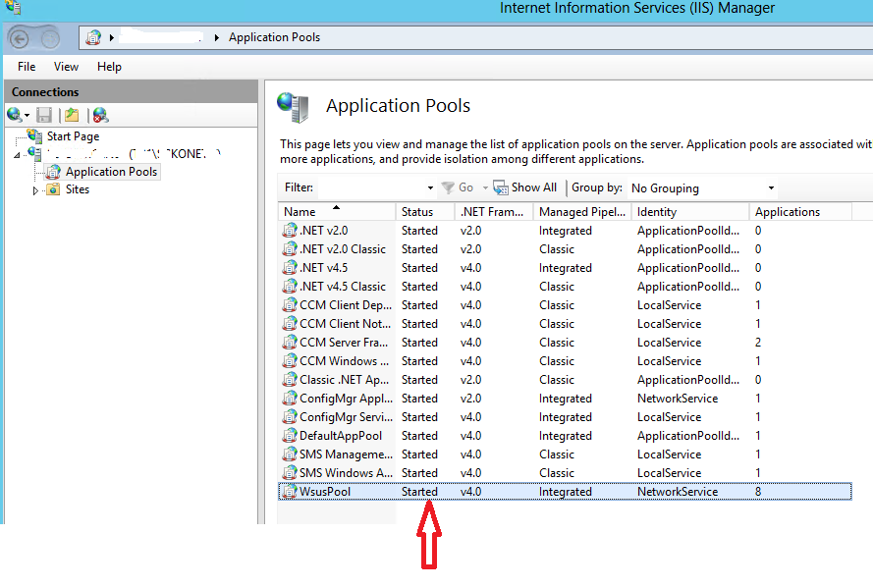Click the Sites folder icon
The image size is (873, 588).
[52, 189]
